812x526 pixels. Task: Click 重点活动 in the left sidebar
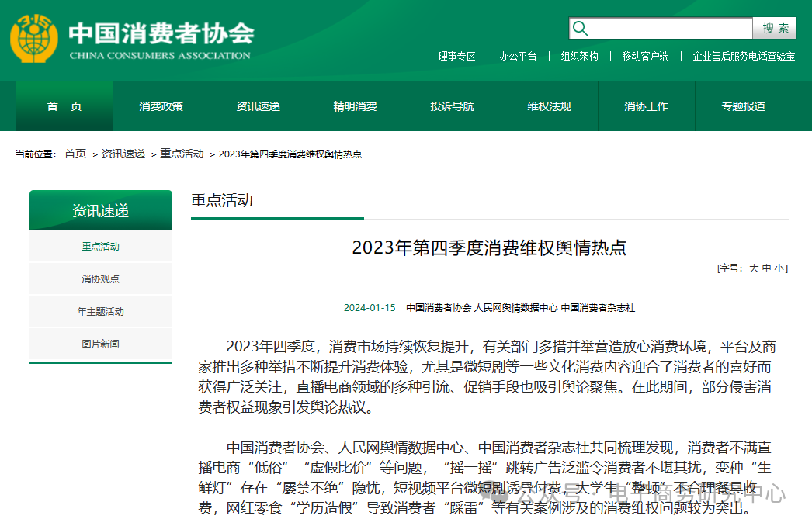[101, 247]
